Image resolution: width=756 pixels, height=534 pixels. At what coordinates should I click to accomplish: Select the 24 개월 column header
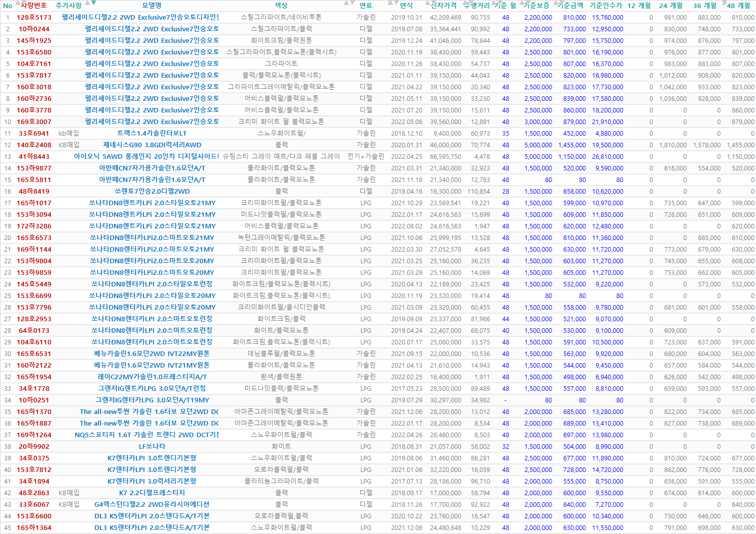tap(671, 6)
